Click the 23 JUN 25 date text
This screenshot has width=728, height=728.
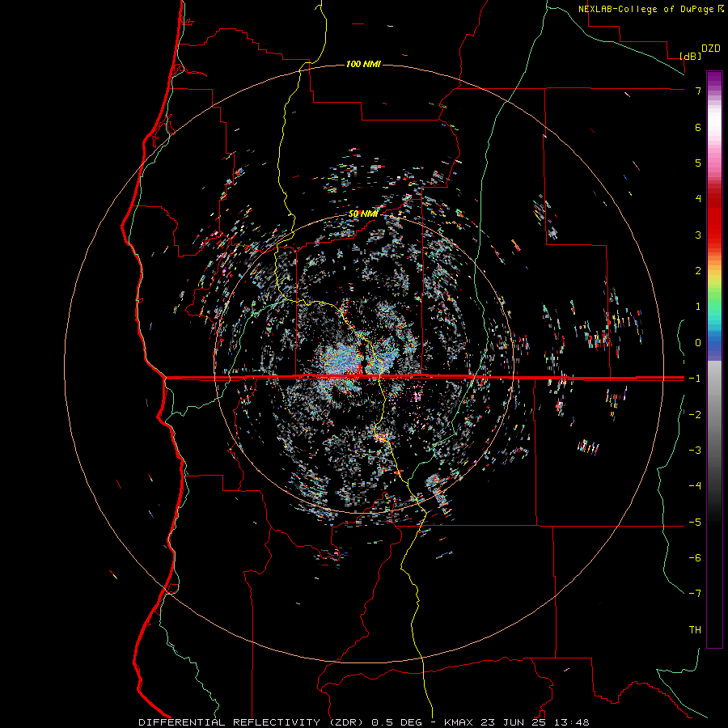[513, 722]
